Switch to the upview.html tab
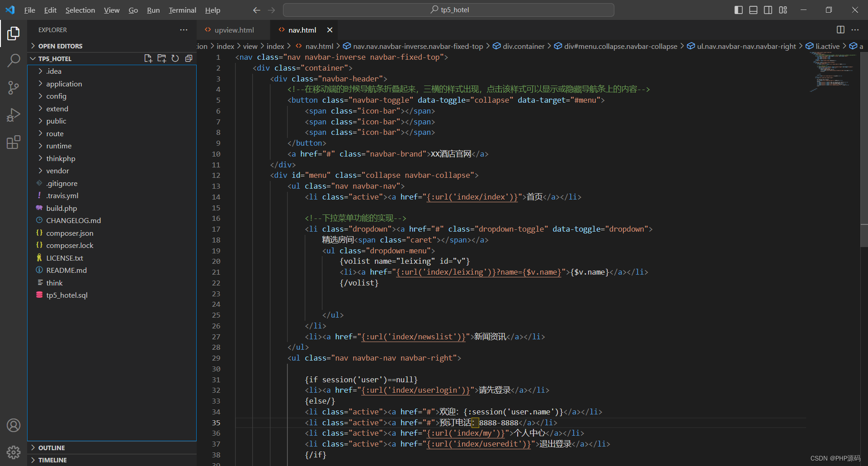The height and width of the screenshot is (466, 868). (x=233, y=30)
